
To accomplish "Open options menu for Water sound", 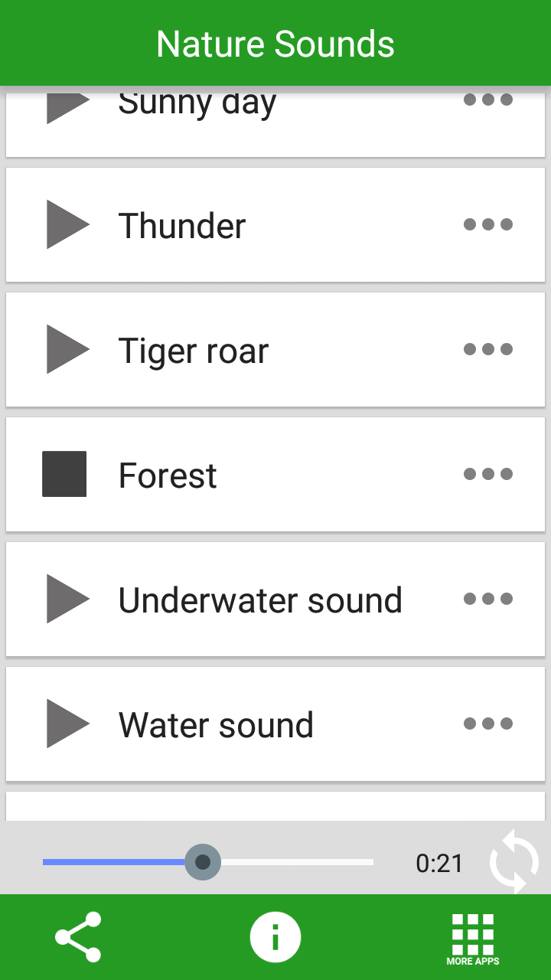I will click(x=488, y=724).
